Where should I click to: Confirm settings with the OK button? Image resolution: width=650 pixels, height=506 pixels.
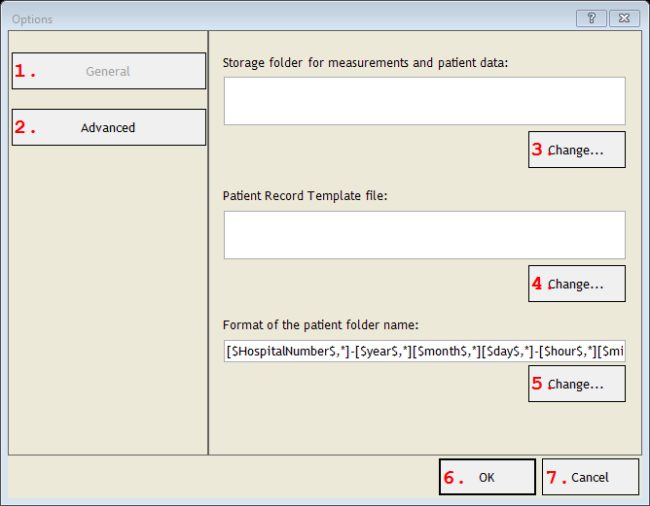pyautogui.click(x=487, y=477)
